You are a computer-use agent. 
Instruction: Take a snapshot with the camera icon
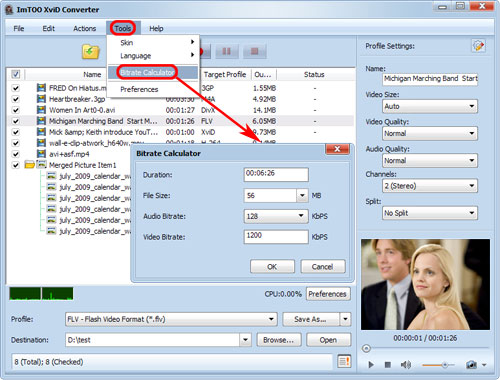471,365
